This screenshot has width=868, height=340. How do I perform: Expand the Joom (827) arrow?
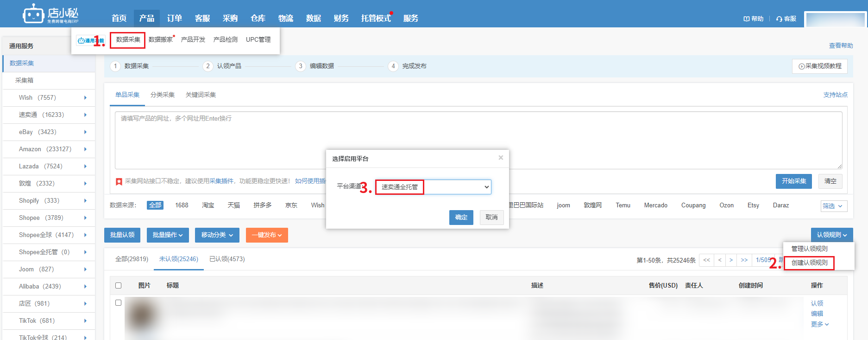click(85, 269)
